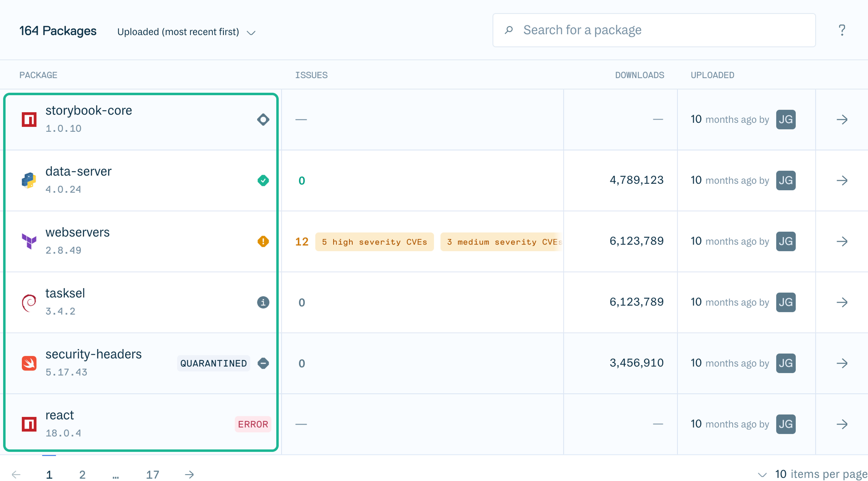Click JG avatar in storybook-core row
Image resolution: width=868 pixels, height=481 pixels.
[786, 120]
